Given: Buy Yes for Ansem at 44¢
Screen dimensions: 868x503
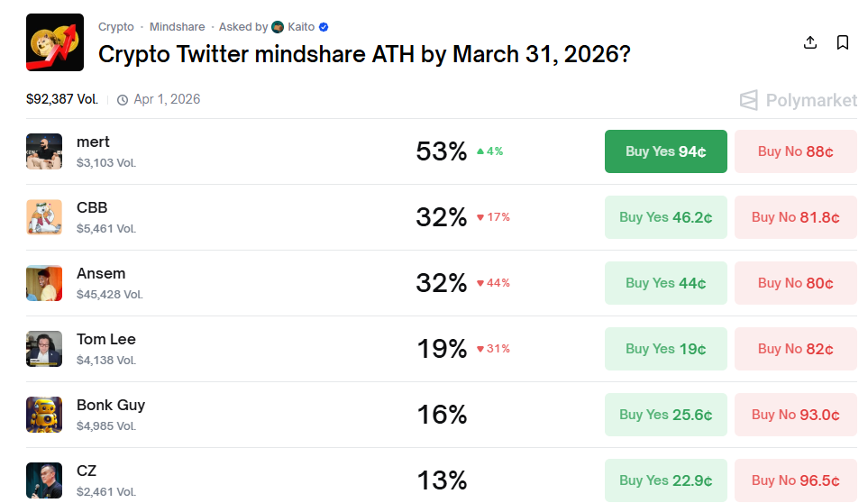Looking at the screenshot, I should coord(665,283).
